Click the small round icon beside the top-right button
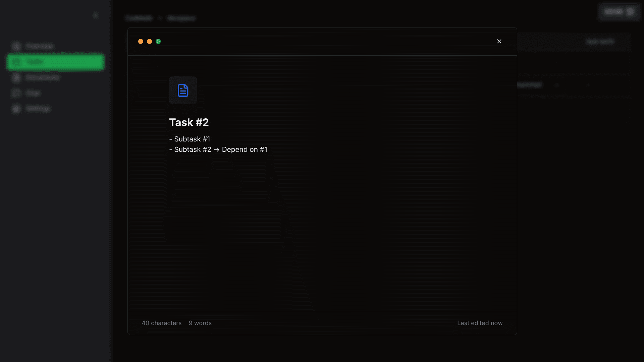 pyautogui.click(x=630, y=12)
